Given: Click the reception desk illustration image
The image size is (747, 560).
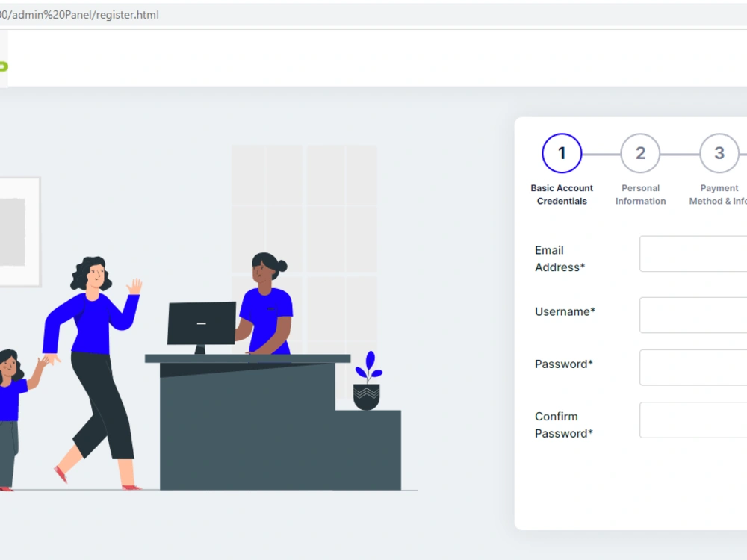Looking at the screenshot, I should [209, 319].
